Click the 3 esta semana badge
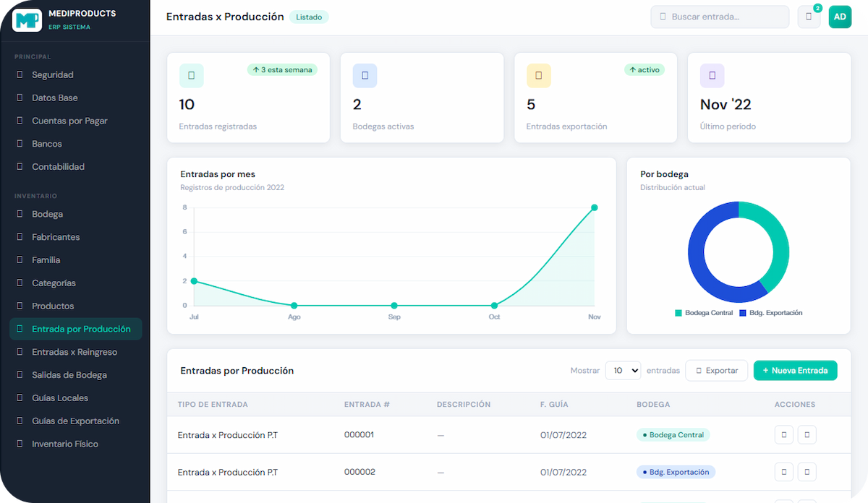This screenshot has height=503, width=868. pyautogui.click(x=282, y=70)
